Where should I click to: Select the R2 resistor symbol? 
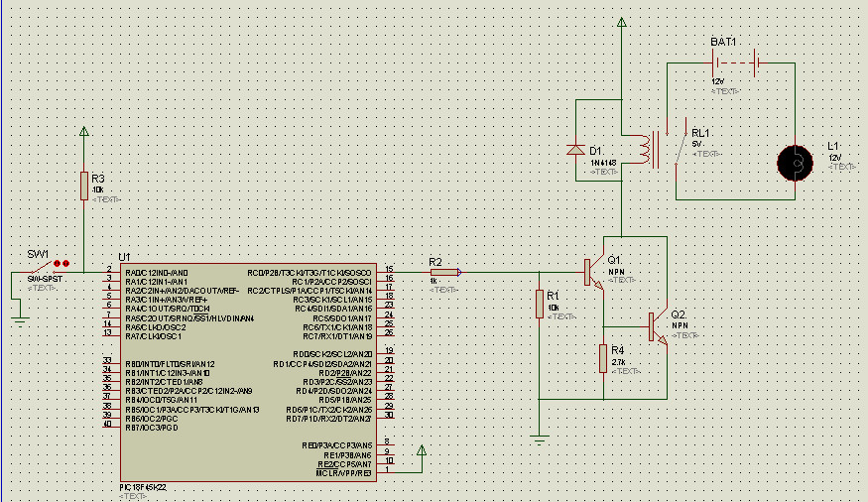pos(444,272)
